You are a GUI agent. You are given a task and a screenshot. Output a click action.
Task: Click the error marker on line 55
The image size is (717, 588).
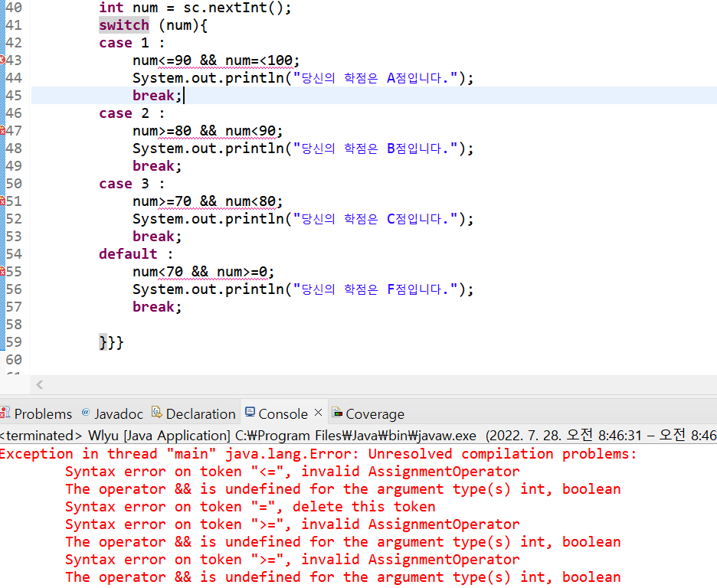coord(2,271)
